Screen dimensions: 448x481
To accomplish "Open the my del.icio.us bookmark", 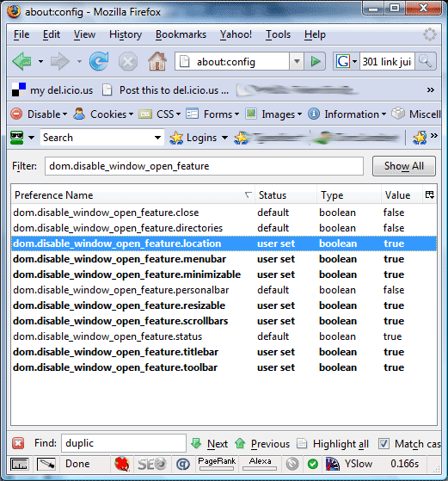I will click(52, 90).
